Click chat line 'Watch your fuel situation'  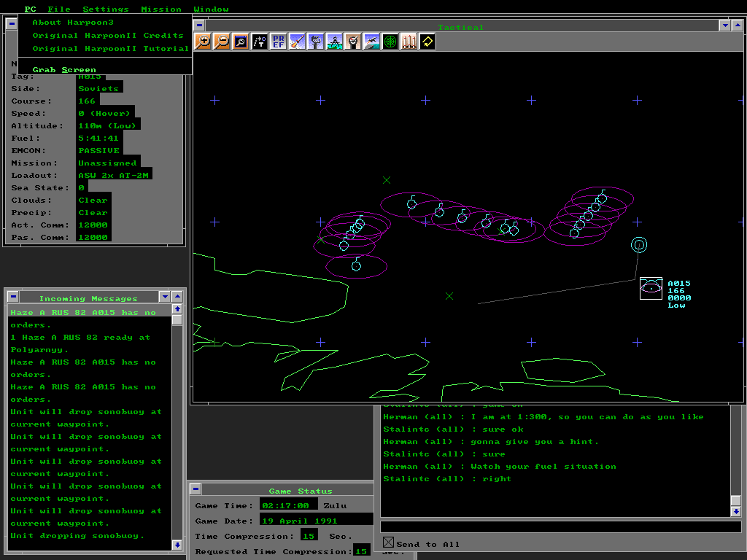(543, 466)
